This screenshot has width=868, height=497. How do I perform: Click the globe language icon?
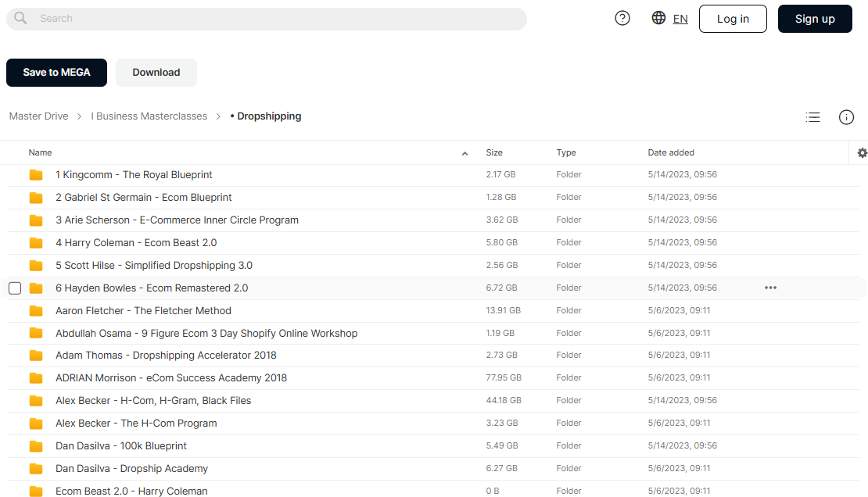pos(658,18)
